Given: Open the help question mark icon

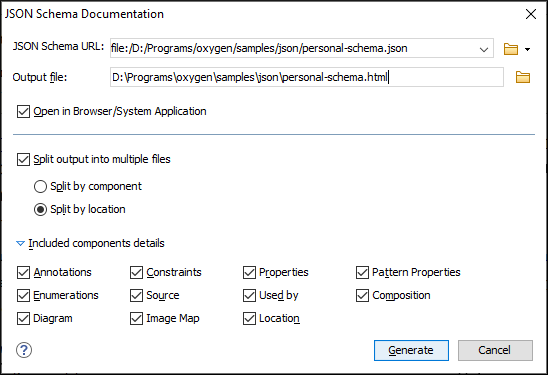Looking at the screenshot, I should (x=24, y=350).
